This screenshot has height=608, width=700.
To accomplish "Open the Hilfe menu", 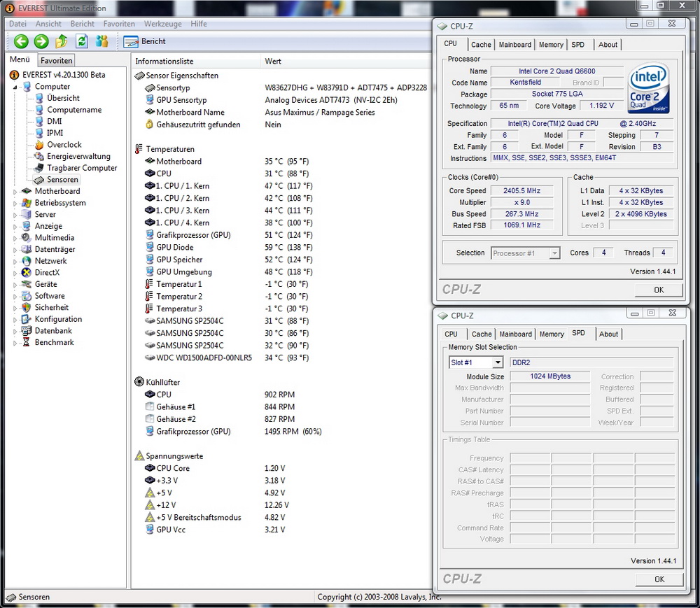I will tap(199, 24).
